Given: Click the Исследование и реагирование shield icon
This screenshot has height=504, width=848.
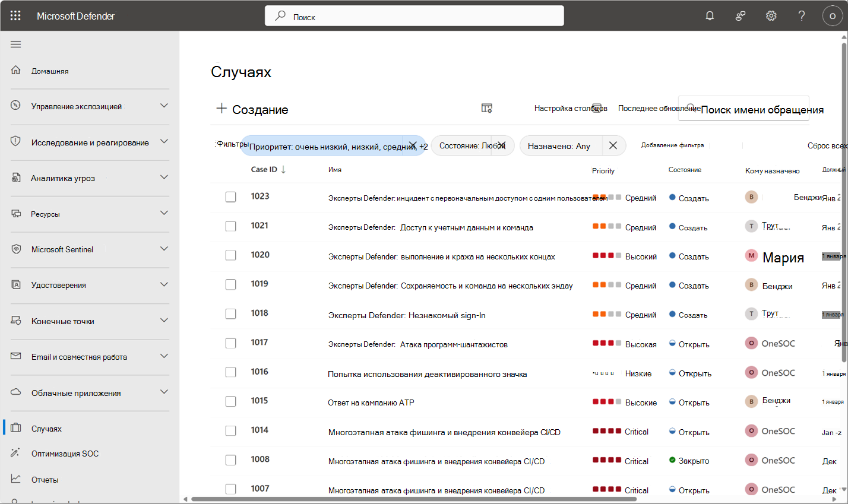Looking at the screenshot, I should [x=16, y=142].
